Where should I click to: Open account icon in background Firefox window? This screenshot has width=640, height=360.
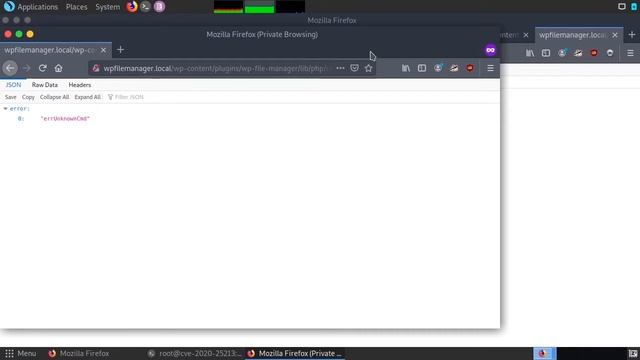(562, 53)
